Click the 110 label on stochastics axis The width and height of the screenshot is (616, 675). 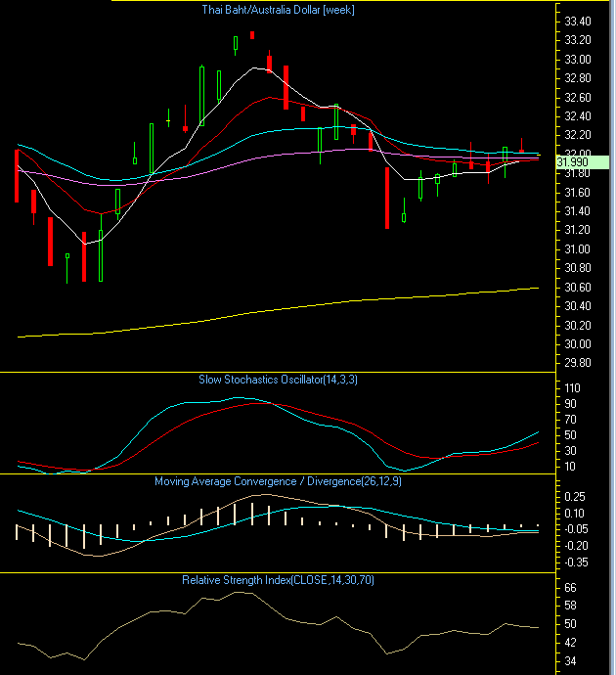click(574, 388)
